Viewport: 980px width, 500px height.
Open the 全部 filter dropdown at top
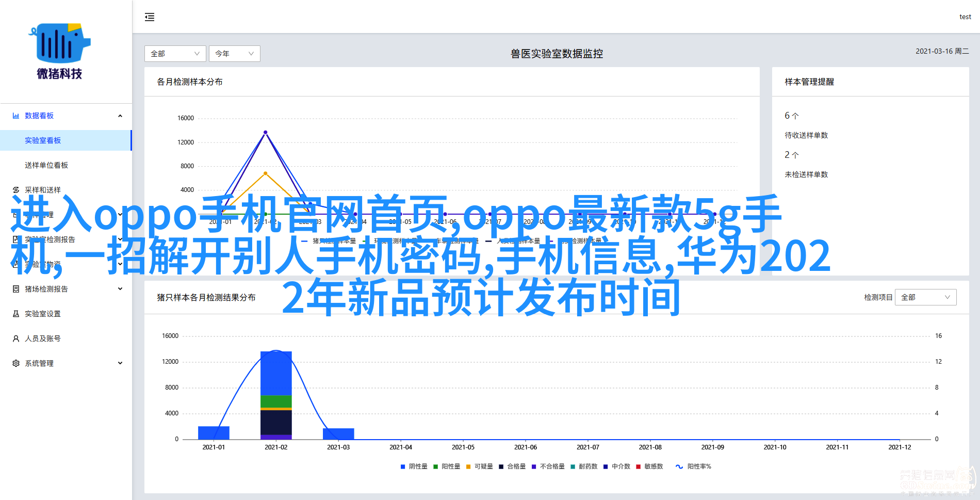(175, 54)
